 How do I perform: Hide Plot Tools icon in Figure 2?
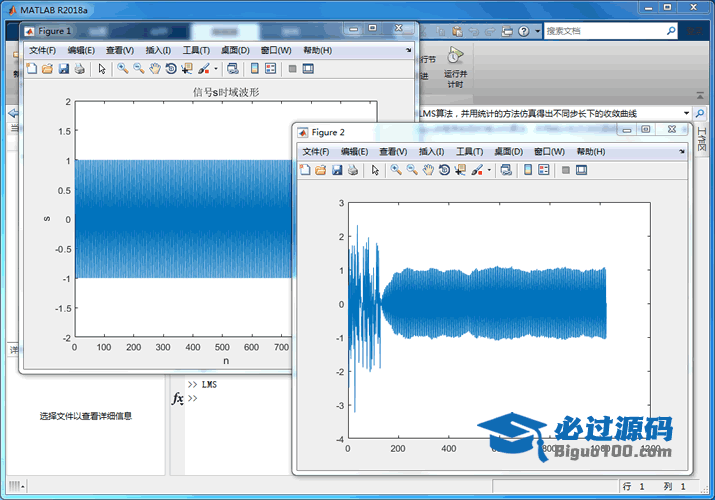(565, 170)
